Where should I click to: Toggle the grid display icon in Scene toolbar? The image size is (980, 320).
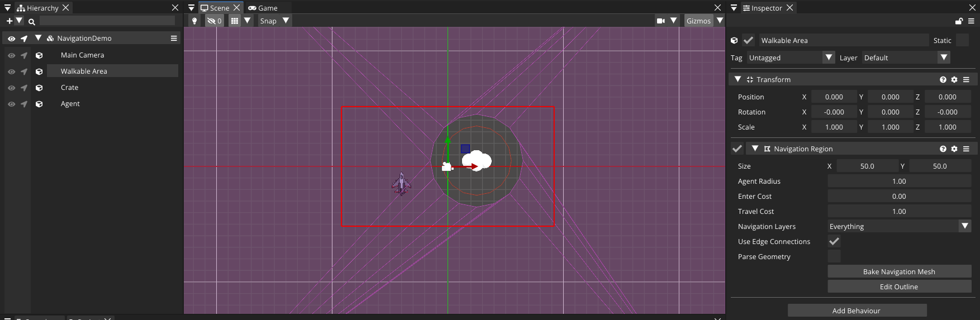pos(235,21)
